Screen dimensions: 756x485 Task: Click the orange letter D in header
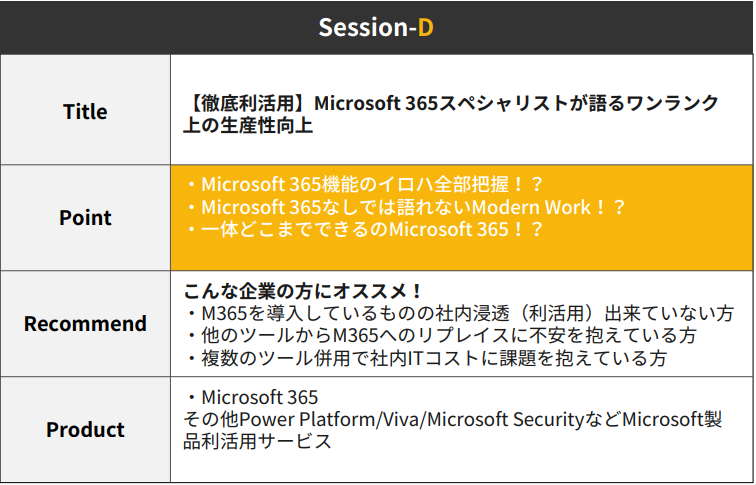[426, 27]
